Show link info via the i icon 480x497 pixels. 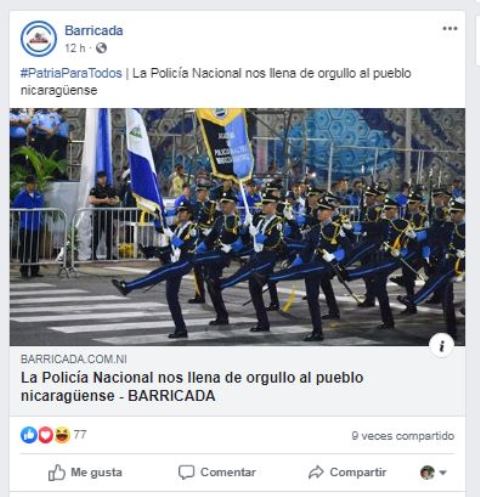441,346
